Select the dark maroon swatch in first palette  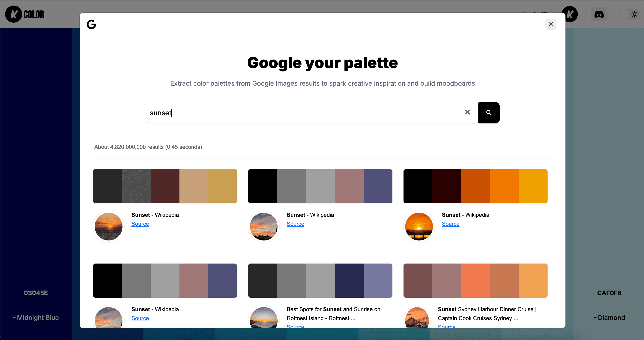point(165,186)
